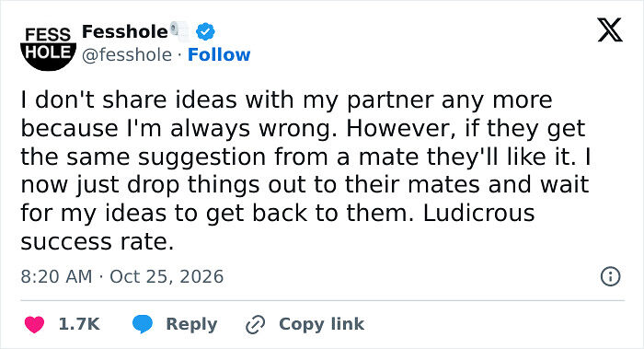
Task: Open the @fesshole handle link
Action: pos(127,54)
